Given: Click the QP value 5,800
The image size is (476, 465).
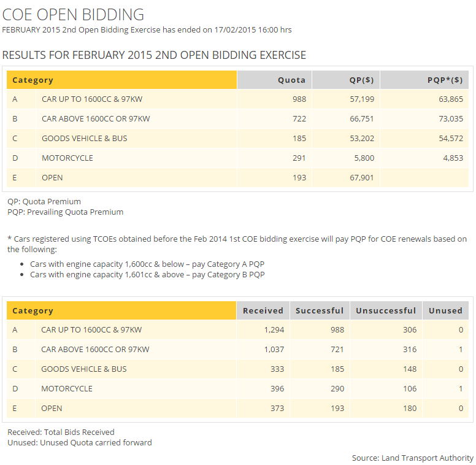Looking at the screenshot, I should tap(364, 158).
